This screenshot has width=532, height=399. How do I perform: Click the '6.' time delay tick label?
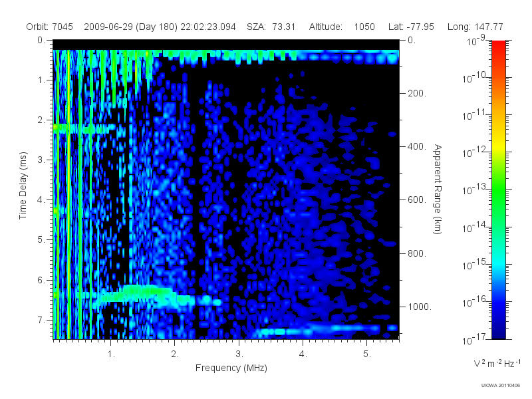(x=41, y=280)
